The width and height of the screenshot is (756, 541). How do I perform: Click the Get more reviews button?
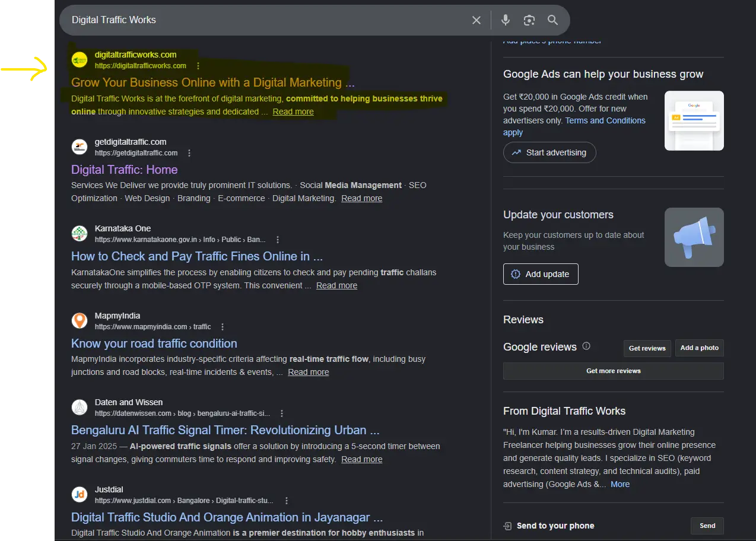click(614, 371)
